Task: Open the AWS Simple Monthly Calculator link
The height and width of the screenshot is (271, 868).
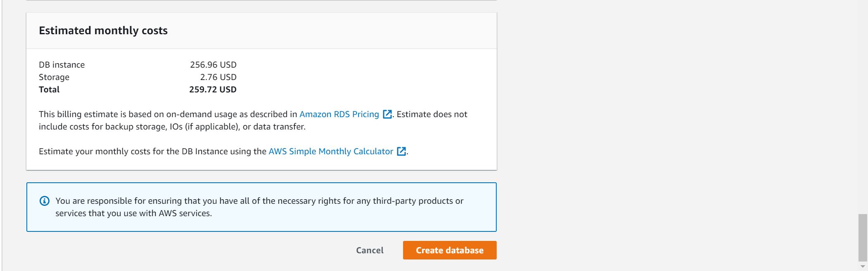Action: [330, 151]
